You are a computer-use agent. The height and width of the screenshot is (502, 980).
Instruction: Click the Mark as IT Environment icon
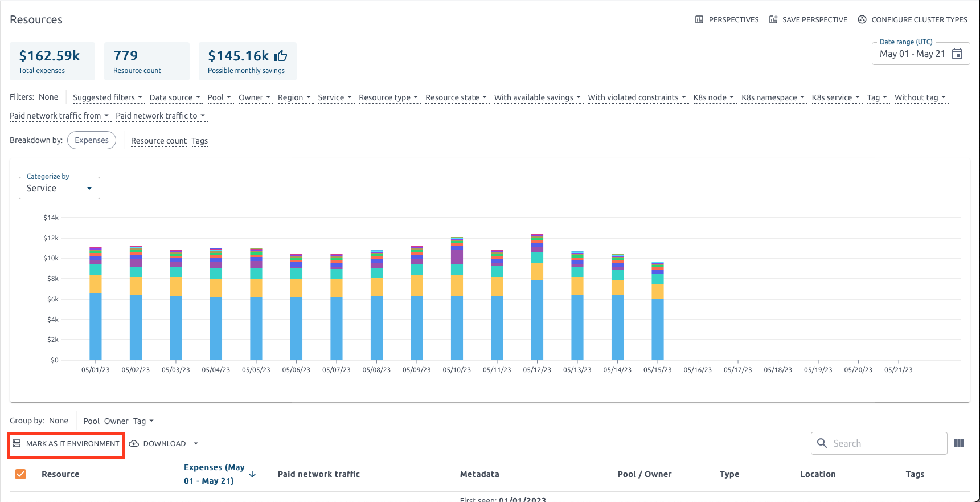tap(17, 443)
